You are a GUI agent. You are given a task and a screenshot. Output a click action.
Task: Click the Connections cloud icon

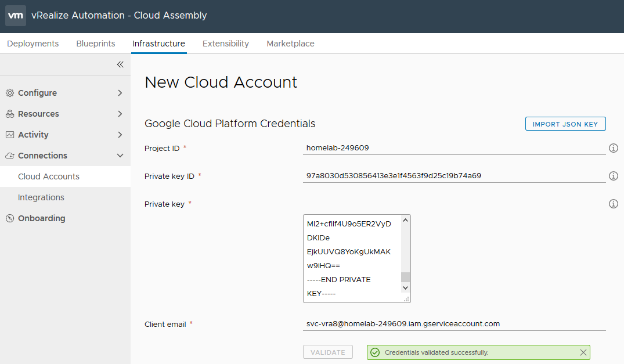tap(10, 156)
